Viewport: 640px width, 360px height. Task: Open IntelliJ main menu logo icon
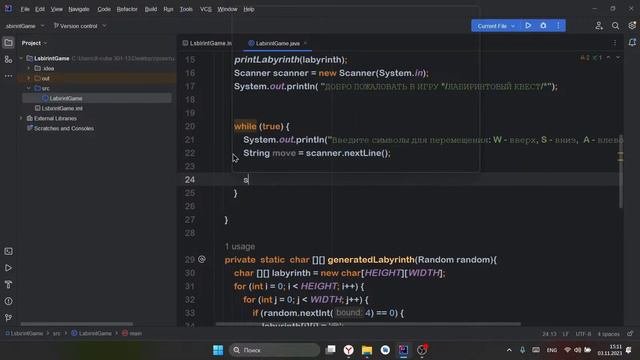(8, 9)
